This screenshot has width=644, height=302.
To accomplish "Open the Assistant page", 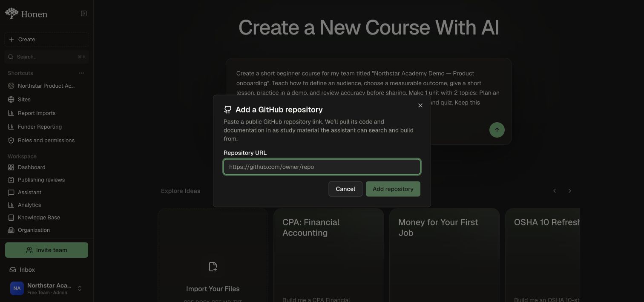I will pos(47,192).
